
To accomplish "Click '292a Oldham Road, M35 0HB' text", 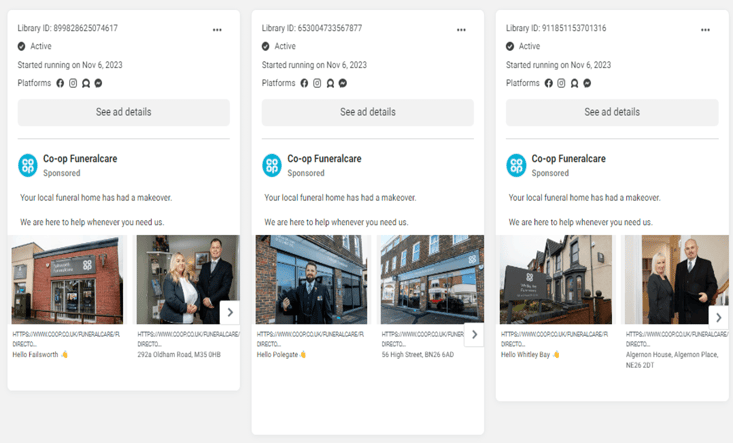I will [179, 355].
